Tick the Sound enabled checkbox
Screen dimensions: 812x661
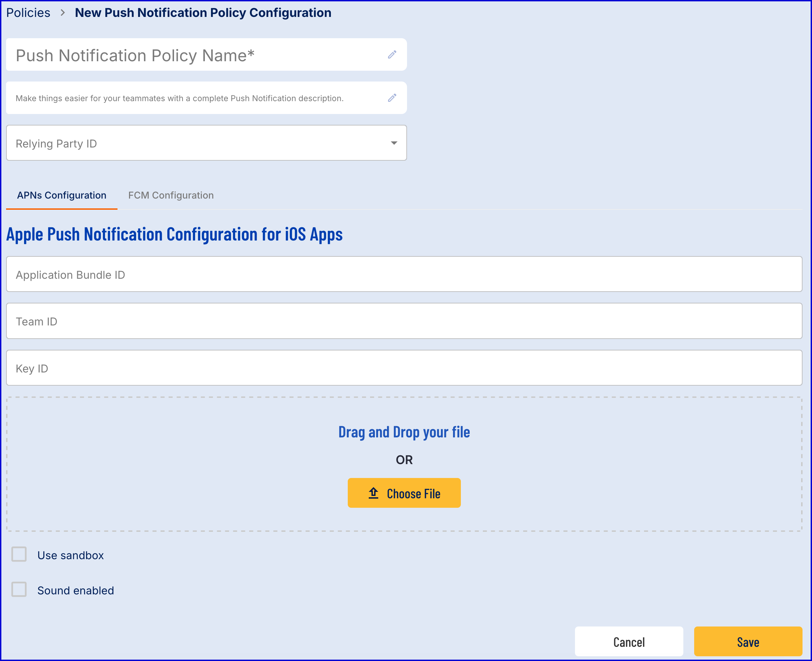(19, 589)
